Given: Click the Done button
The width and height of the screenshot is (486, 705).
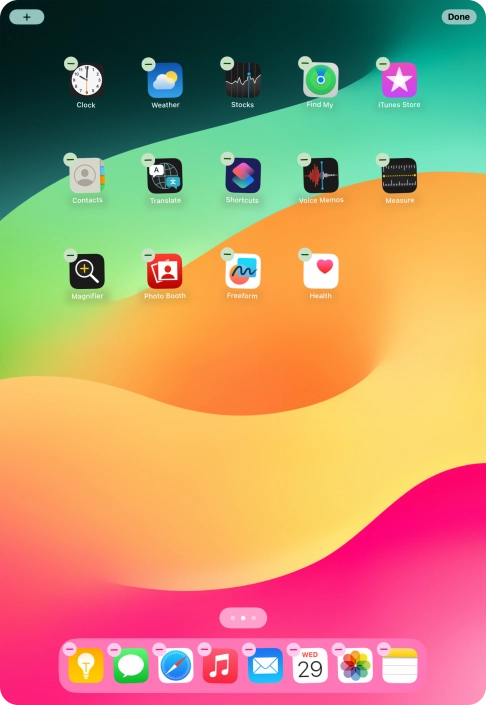Looking at the screenshot, I should [x=459, y=17].
